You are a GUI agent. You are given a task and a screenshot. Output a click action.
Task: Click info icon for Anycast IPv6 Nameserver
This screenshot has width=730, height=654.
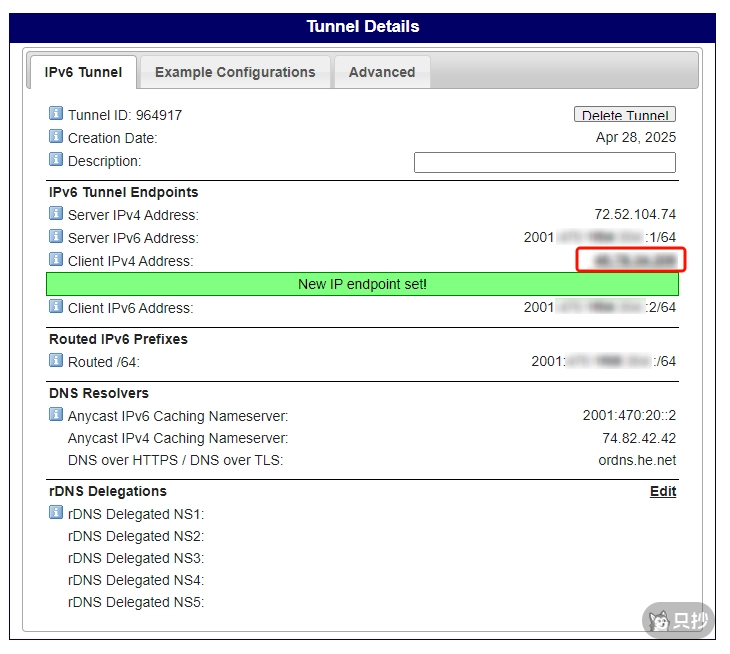[56, 415]
